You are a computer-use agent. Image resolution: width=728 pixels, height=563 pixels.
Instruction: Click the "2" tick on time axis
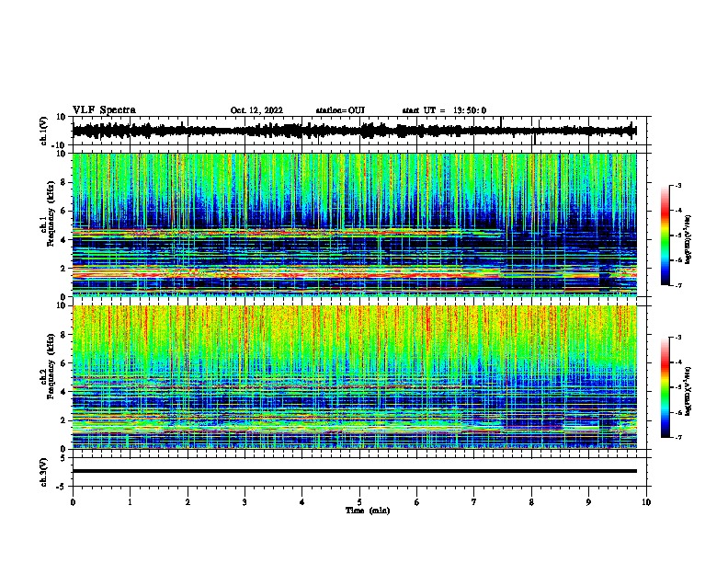coord(188,502)
